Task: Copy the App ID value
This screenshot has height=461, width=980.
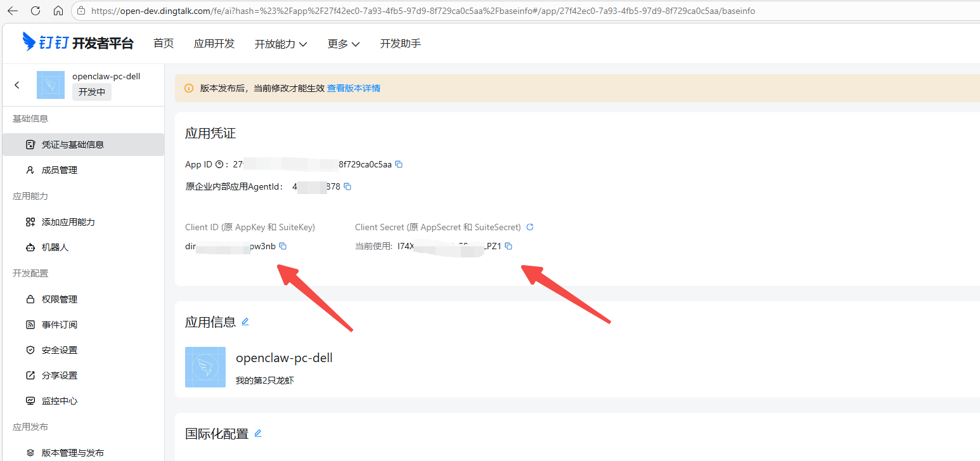Action: [399, 164]
